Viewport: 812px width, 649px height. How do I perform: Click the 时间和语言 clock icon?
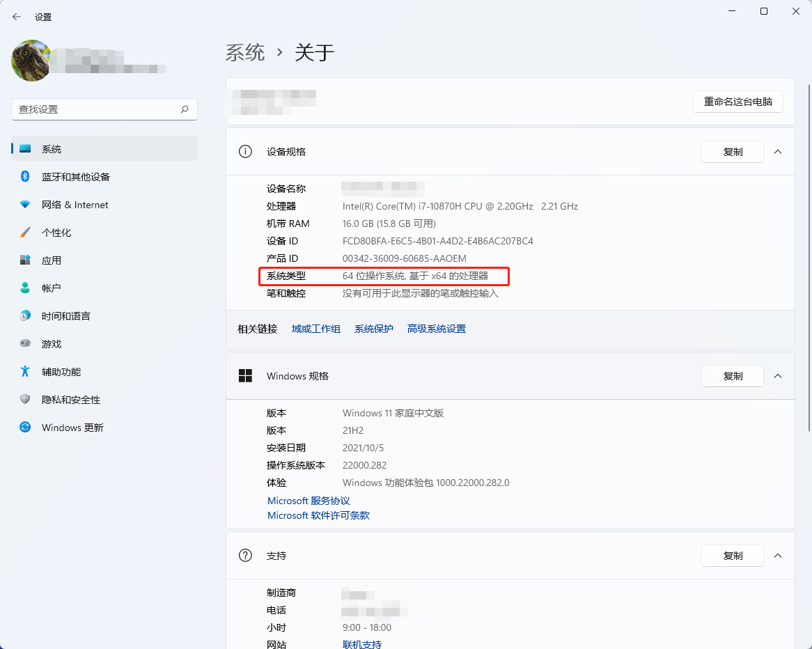25,315
